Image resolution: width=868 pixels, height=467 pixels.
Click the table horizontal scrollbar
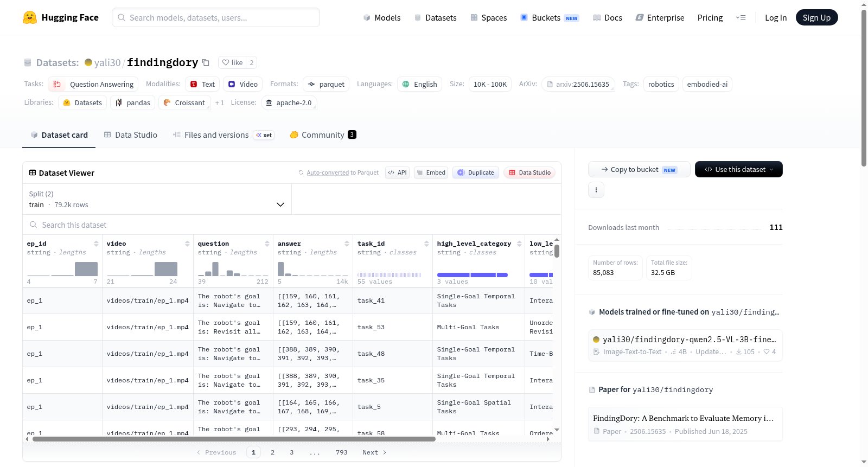coord(234,439)
